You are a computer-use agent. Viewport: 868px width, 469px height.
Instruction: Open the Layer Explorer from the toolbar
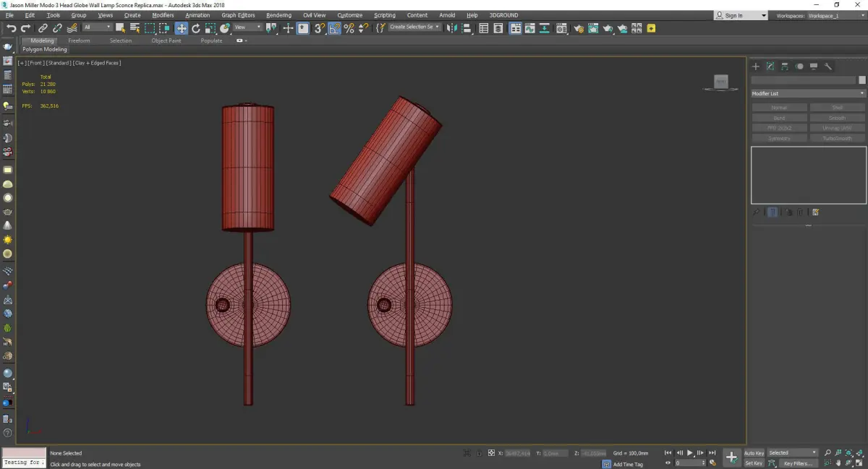click(x=498, y=28)
